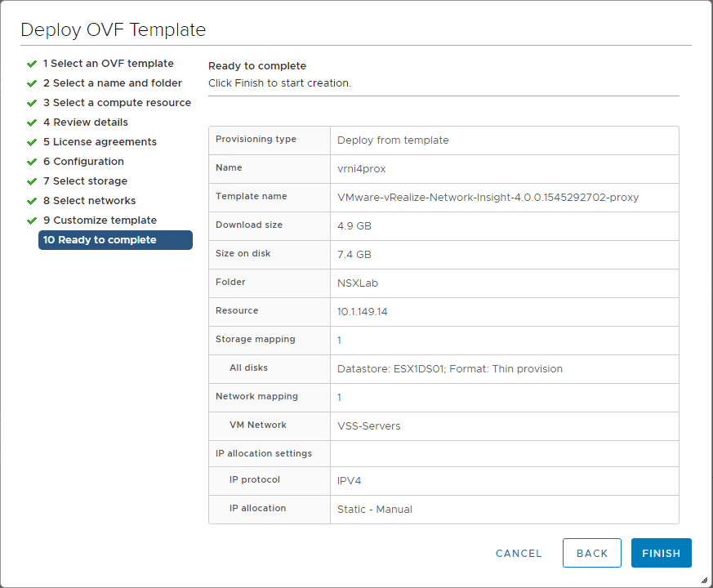Viewport: 713px width, 588px height.
Task: Click the checkmark next to Configuration step
Action: click(x=32, y=161)
